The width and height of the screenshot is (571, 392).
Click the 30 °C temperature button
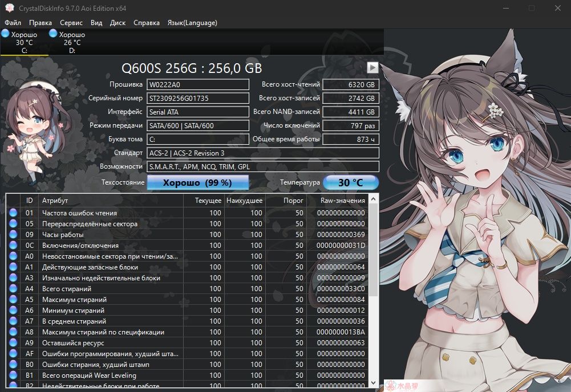(351, 182)
